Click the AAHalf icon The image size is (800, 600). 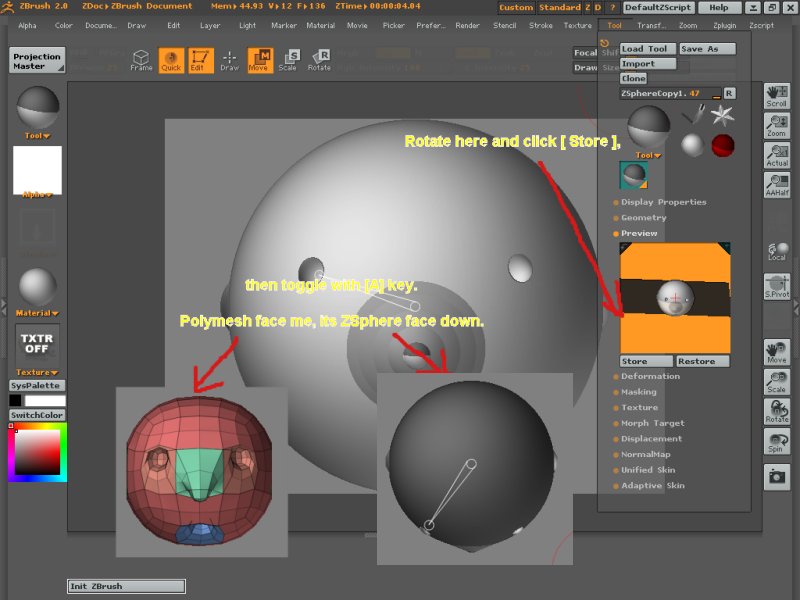pyautogui.click(x=777, y=185)
